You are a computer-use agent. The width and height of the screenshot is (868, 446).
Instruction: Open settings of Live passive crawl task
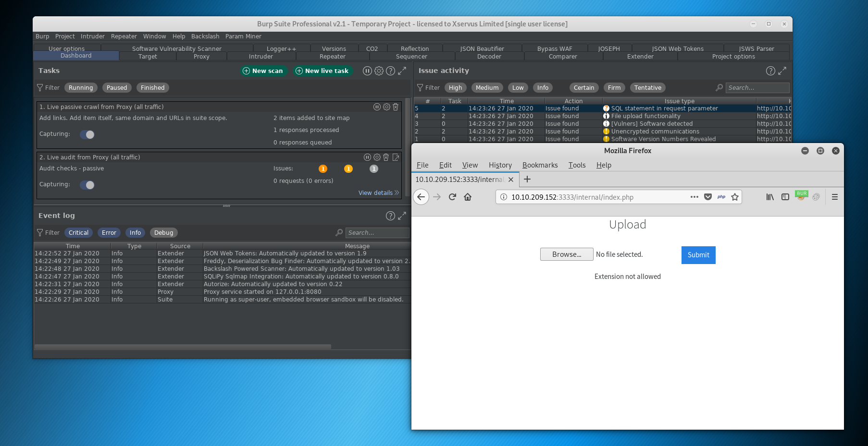[x=386, y=107]
